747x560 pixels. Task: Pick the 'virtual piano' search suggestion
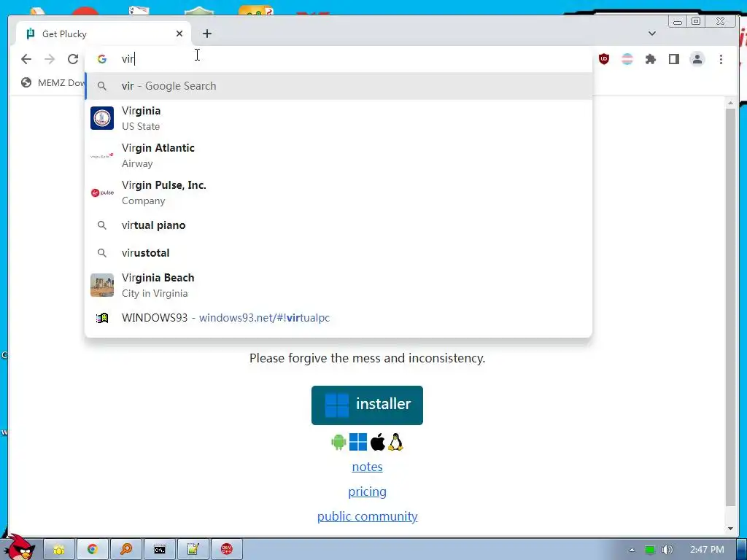point(338,225)
